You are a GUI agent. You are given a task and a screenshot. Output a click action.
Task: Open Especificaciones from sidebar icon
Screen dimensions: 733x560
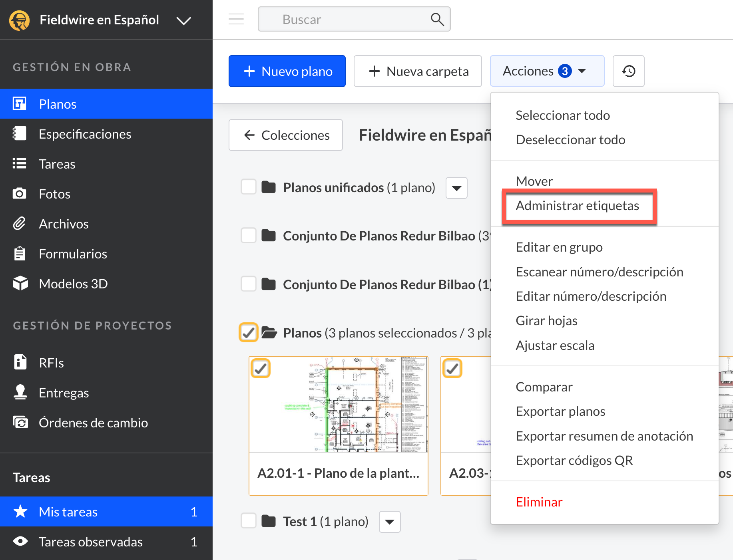pos(20,134)
